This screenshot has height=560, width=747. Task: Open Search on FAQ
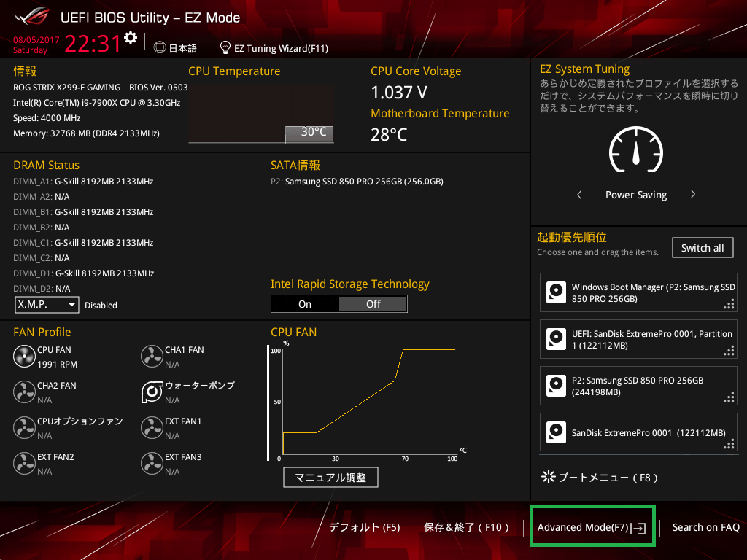[705, 527]
